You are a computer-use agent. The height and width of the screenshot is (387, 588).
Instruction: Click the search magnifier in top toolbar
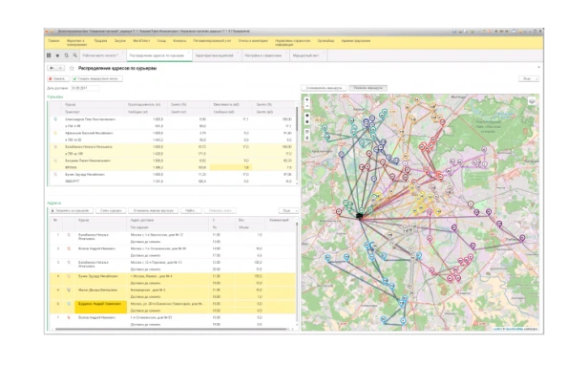(x=76, y=56)
